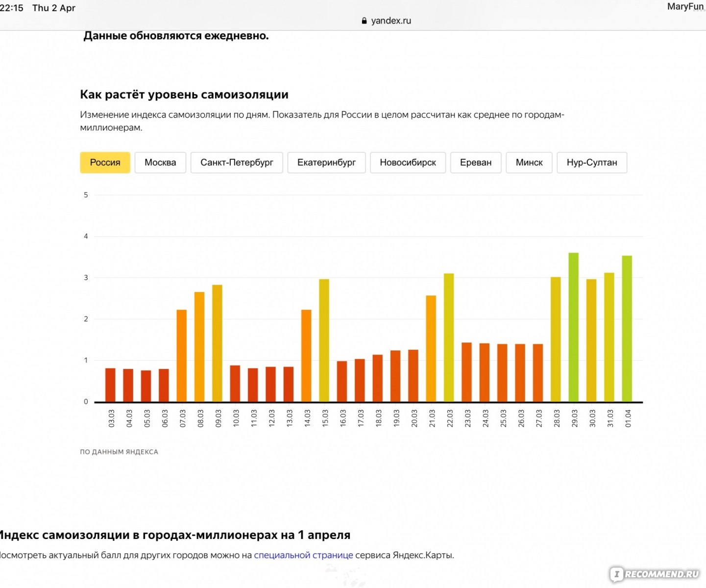The width and height of the screenshot is (706, 588).
Task: Click the chart bar for 16.03
Action: click(342, 382)
